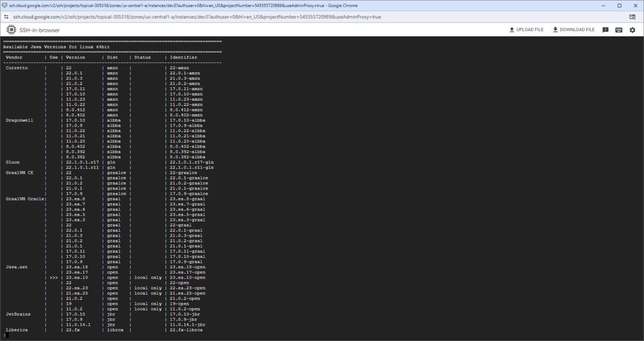Click the 8.0.382-albba identifier
This screenshot has width=644, height=341.
point(188,157)
